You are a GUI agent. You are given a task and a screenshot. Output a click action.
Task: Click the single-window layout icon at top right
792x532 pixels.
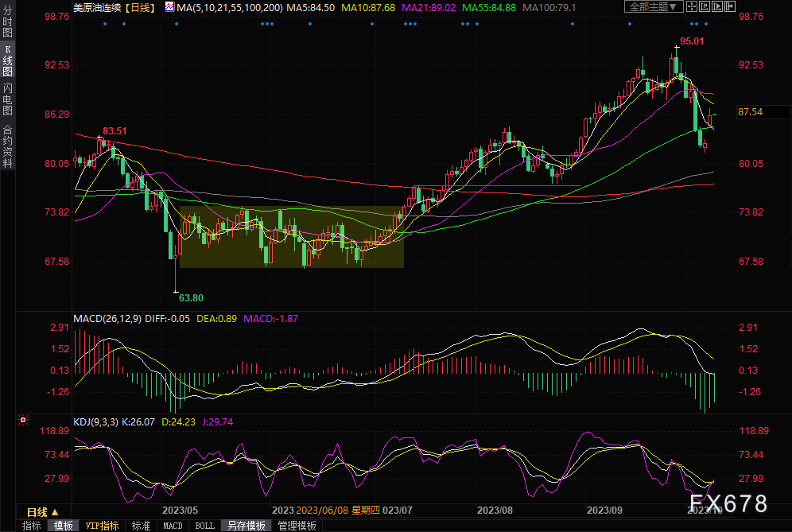click(x=693, y=6)
